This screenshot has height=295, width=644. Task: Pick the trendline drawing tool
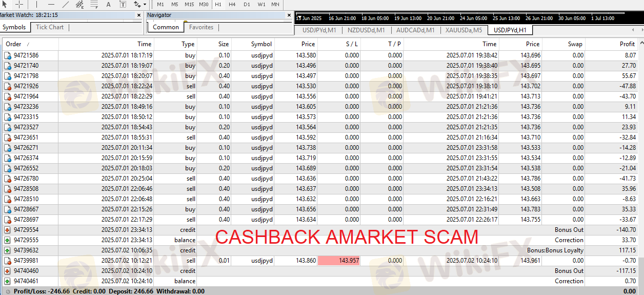pos(66,4)
